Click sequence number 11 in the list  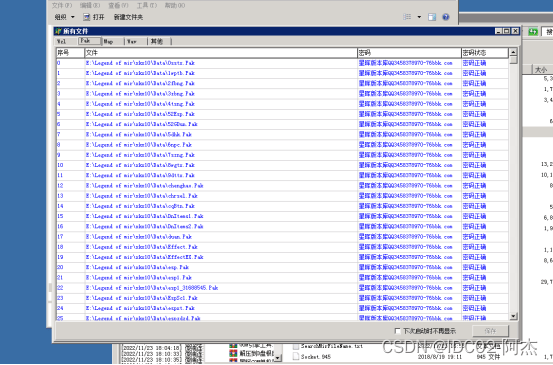(60, 175)
